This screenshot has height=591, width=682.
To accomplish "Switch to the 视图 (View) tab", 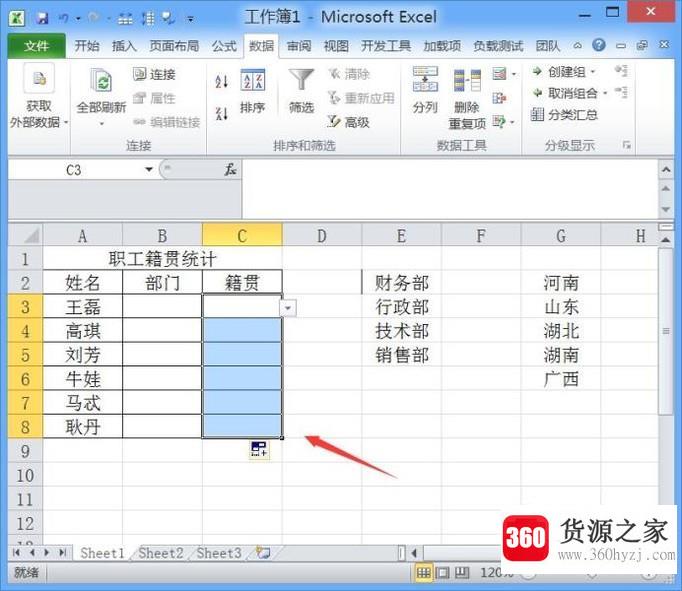I will (x=336, y=46).
